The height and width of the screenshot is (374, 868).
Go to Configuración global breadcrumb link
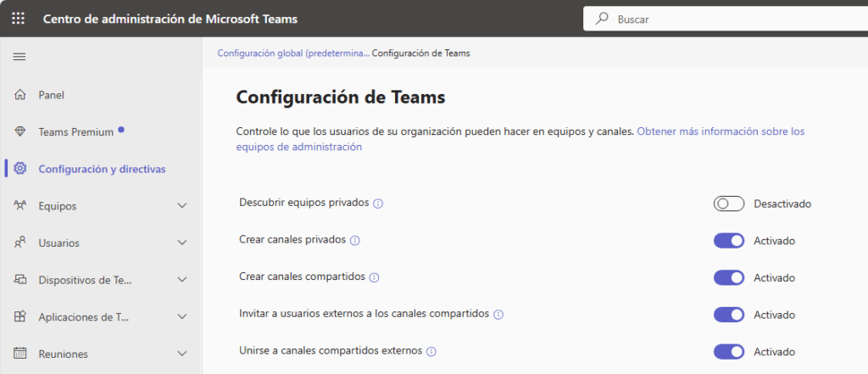coord(293,53)
